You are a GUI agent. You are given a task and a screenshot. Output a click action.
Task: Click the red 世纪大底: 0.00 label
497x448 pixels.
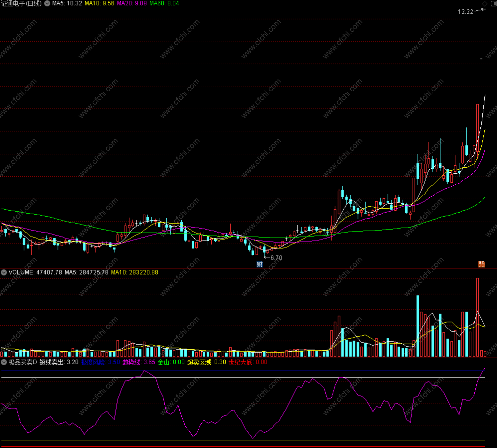[248, 362]
